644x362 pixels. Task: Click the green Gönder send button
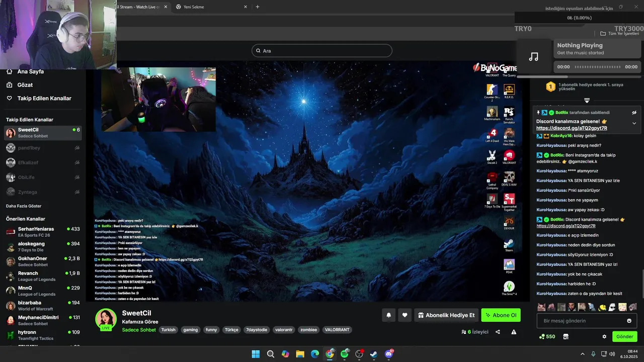[624, 336]
